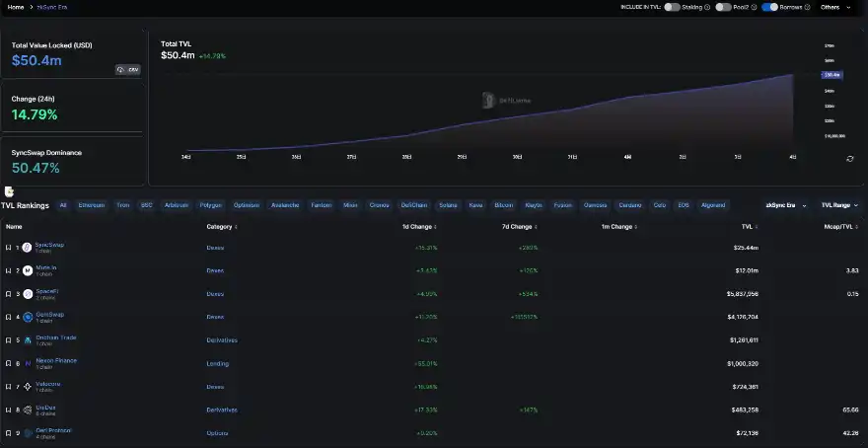868x448 pixels.
Task: Click the SpaceFi protocol logo
Action: 28,294
